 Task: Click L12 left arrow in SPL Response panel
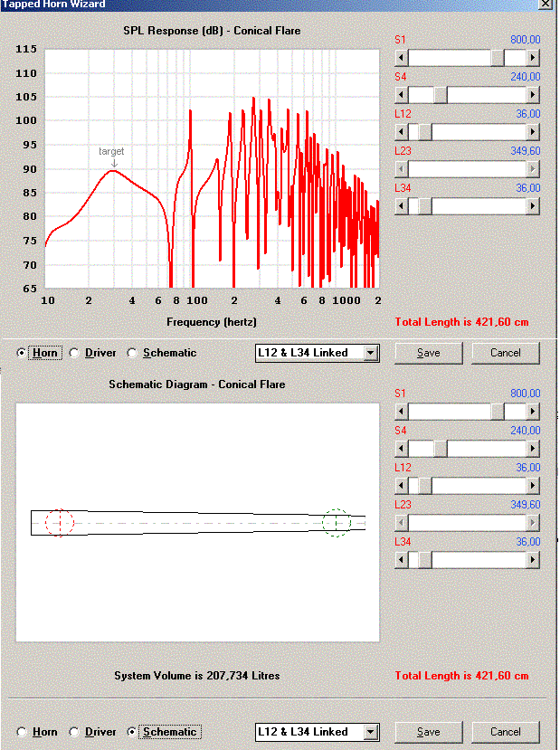pos(402,132)
